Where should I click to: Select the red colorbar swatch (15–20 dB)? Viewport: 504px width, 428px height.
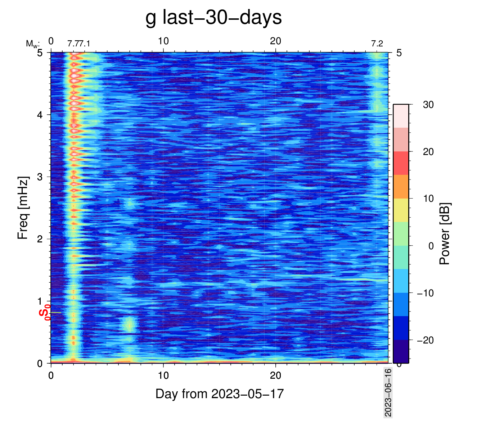click(401, 163)
